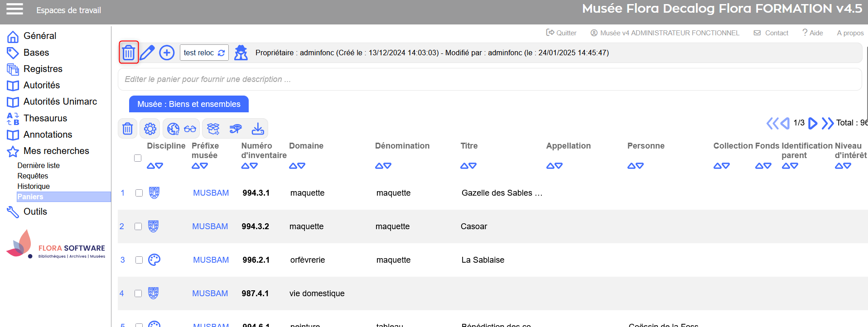Select the Musée : Biens et ensembles tab

[x=188, y=104]
